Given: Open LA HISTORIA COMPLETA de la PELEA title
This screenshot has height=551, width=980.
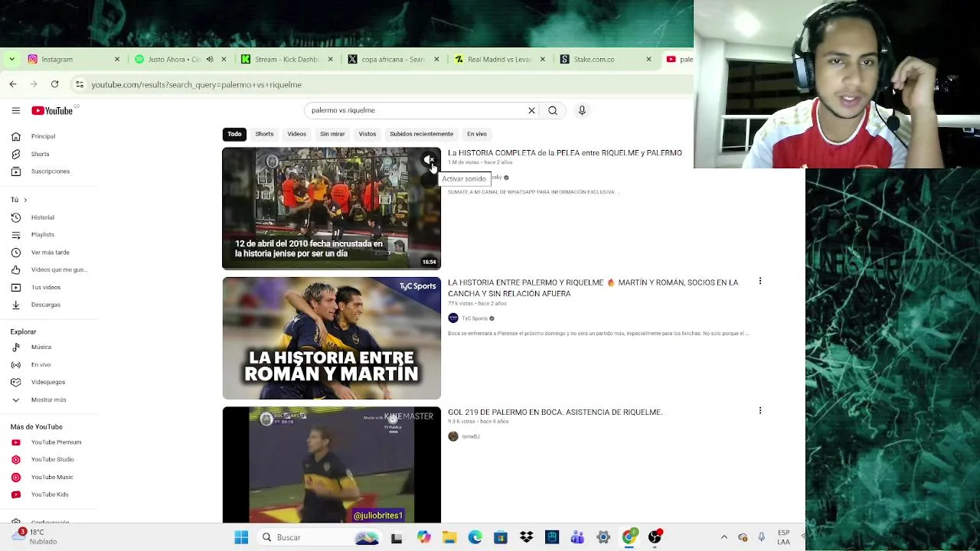Looking at the screenshot, I should click(x=565, y=153).
